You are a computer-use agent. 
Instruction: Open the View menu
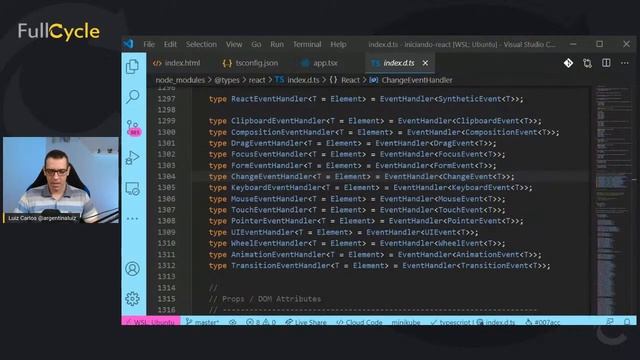point(234,44)
